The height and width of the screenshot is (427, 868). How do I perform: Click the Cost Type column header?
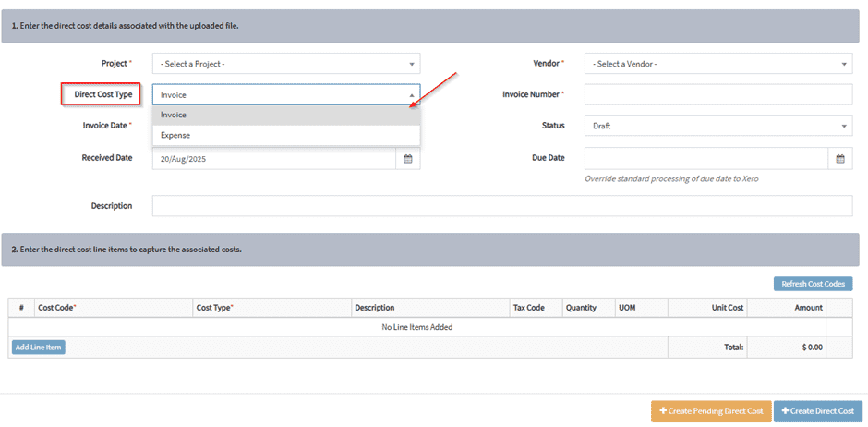214,308
